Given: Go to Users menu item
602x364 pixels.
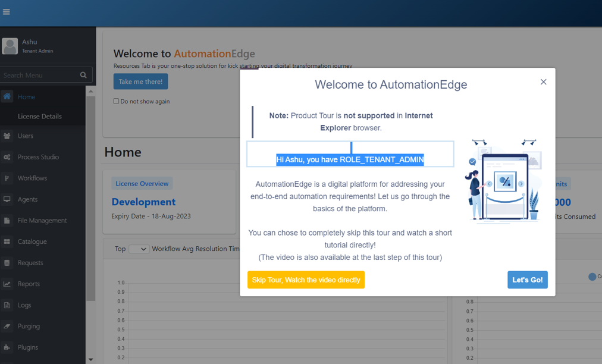Looking at the screenshot, I should point(26,136).
